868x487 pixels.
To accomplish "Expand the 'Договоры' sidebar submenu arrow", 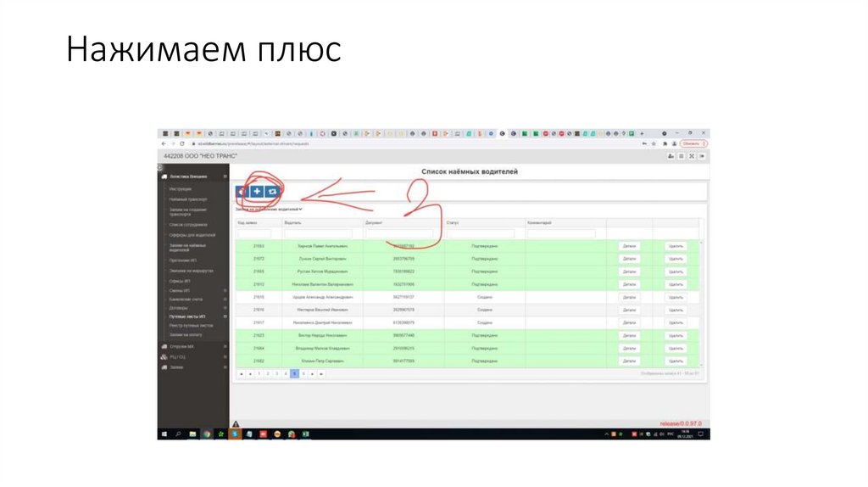I will coord(225,307).
